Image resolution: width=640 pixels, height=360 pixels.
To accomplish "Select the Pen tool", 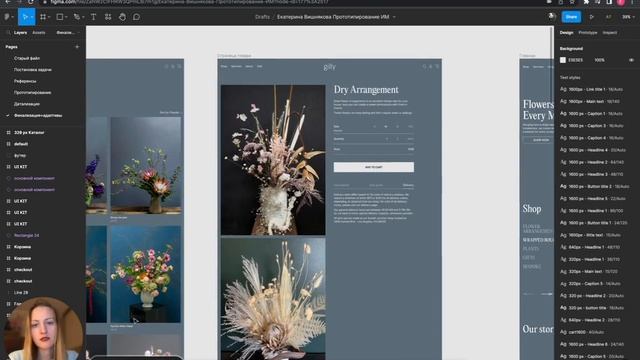I will [77, 17].
